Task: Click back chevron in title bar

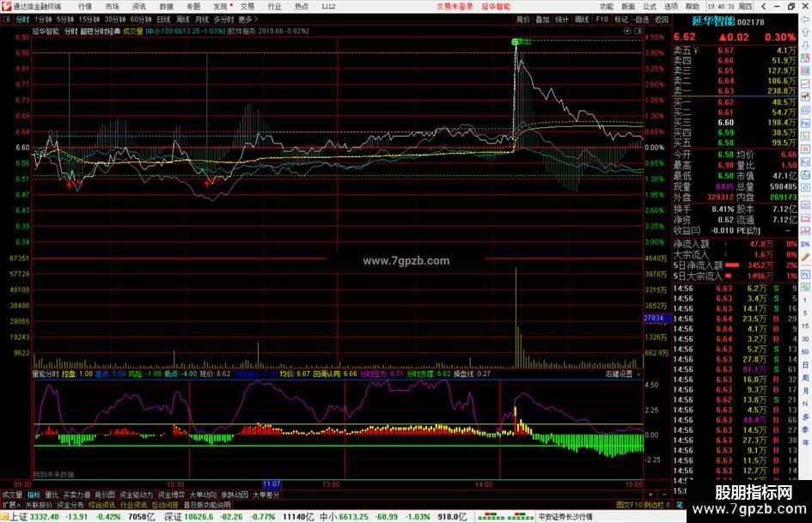Action: pos(765,6)
